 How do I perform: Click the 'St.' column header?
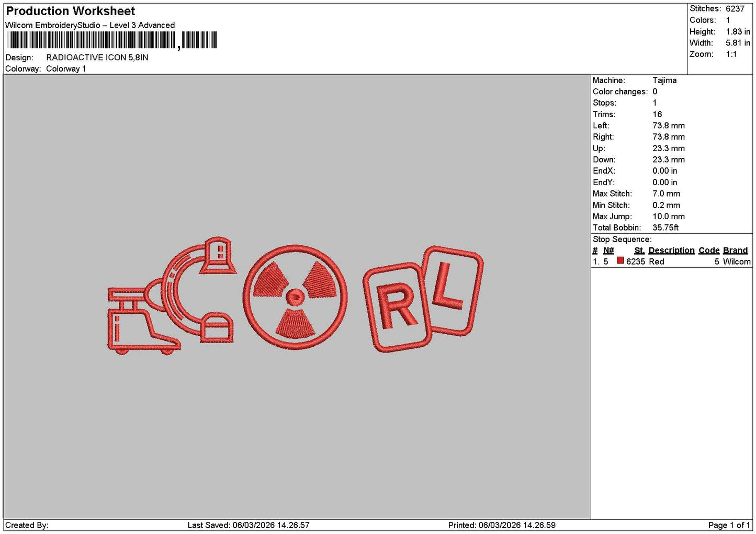[639, 251]
